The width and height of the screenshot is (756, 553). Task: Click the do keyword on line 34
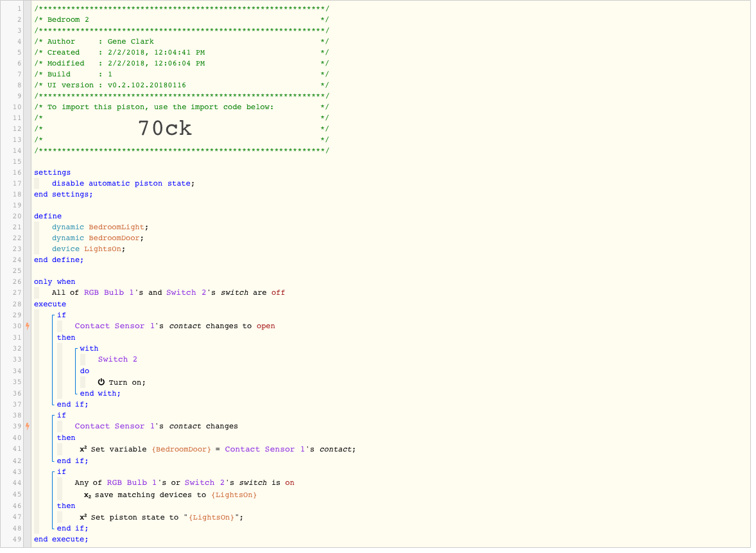pyautogui.click(x=85, y=371)
